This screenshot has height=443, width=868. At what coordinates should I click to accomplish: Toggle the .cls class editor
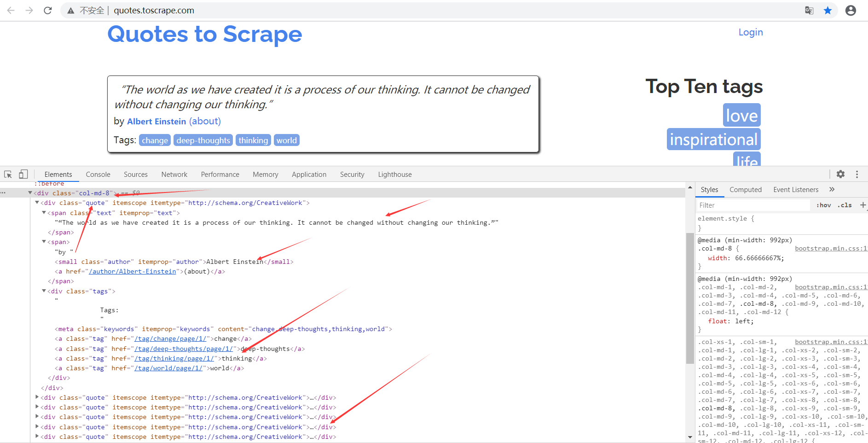point(845,205)
